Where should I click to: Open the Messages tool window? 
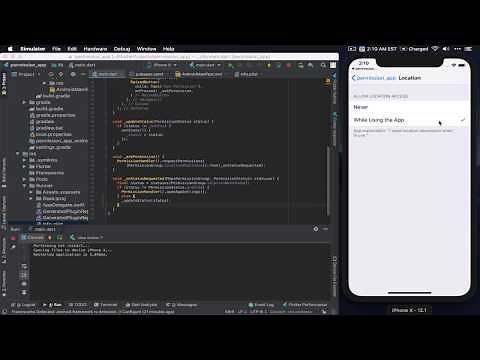pyautogui.click(x=182, y=305)
